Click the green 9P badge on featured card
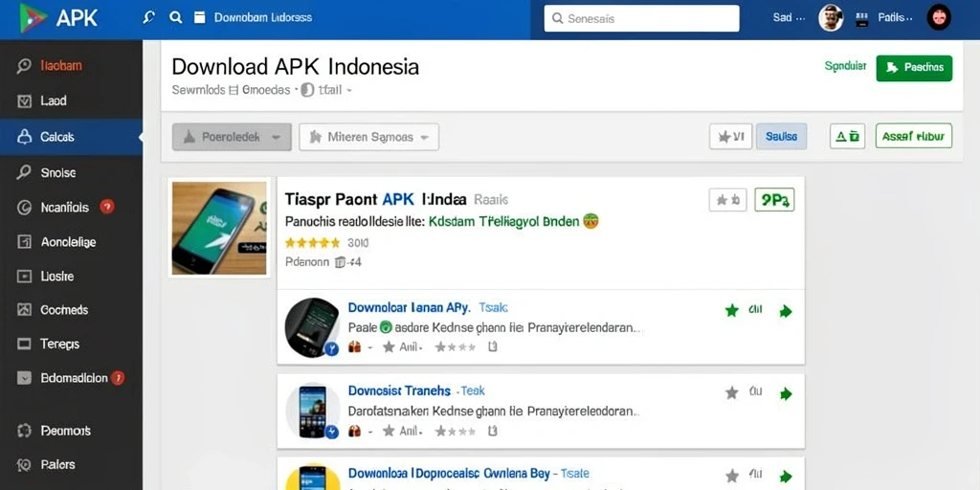 tap(774, 200)
